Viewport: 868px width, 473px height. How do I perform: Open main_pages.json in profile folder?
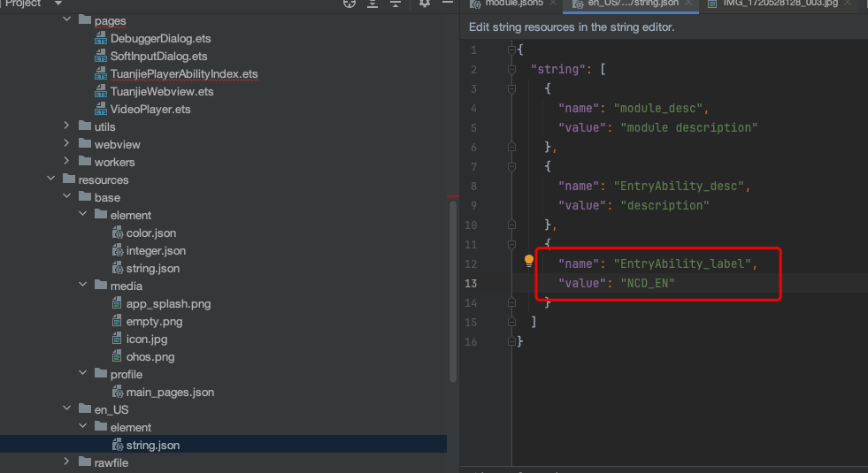coord(169,392)
